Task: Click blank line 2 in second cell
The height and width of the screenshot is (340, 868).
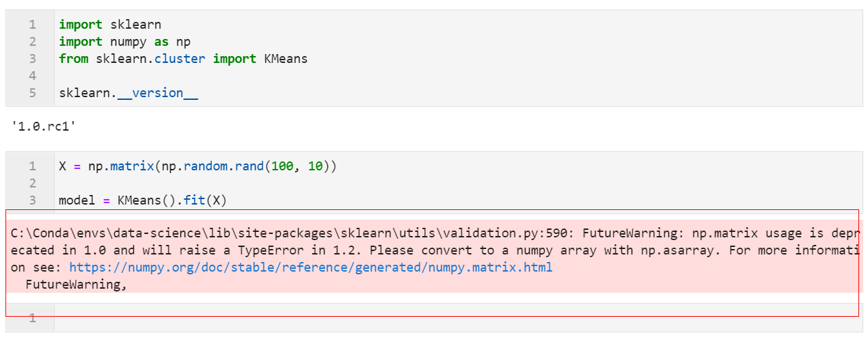Action: pos(458,183)
